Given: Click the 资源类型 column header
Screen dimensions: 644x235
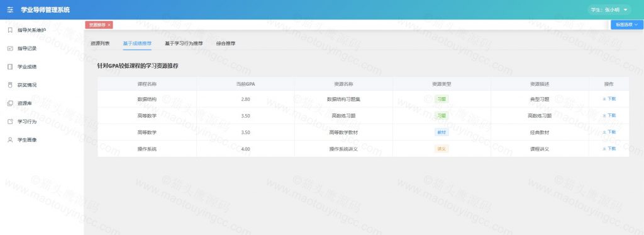Looking at the screenshot, I should pyautogui.click(x=442, y=84).
